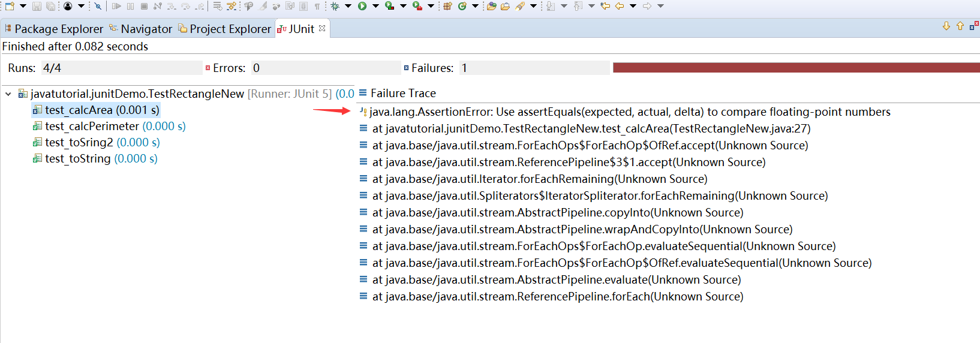Click the Next Annotation icon
Viewport: 980px width, 343px height.
[x=550, y=6]
